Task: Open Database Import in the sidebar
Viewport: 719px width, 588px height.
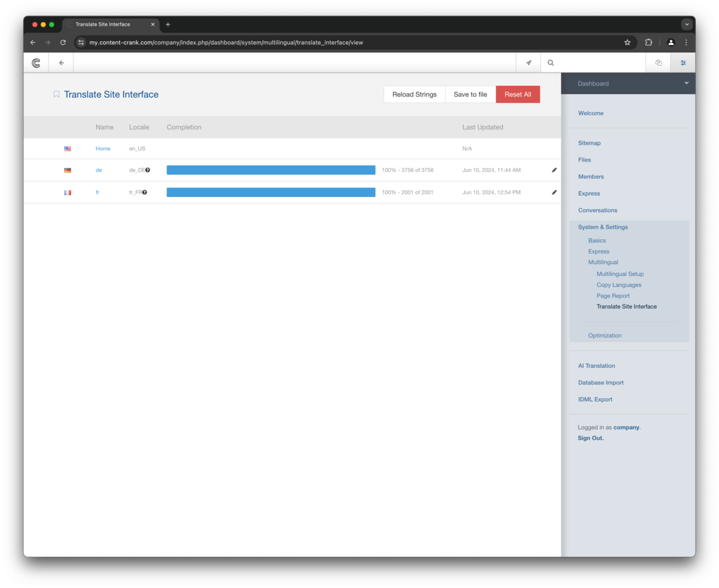Action: 600,382
